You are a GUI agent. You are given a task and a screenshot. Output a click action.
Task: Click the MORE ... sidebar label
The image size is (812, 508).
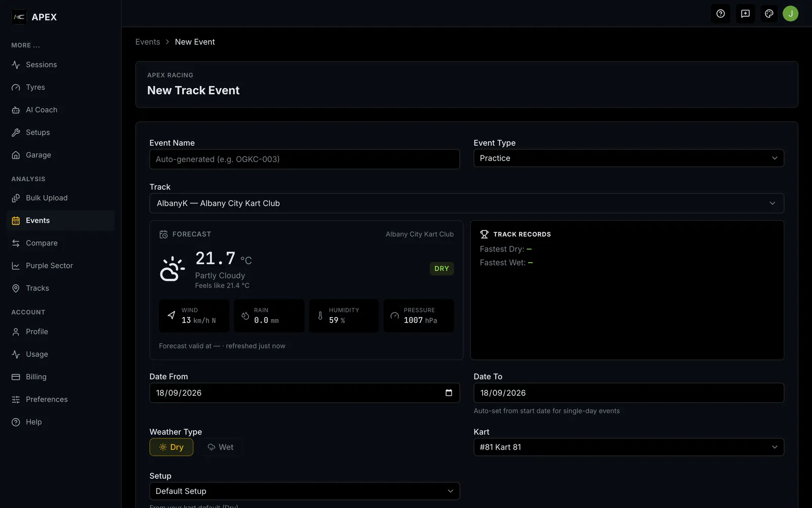point(26,45)
